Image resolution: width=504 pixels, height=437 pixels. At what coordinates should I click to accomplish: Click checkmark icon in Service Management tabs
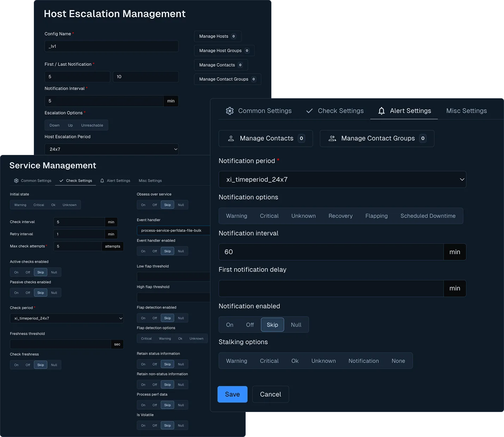[x=61, y=181]
